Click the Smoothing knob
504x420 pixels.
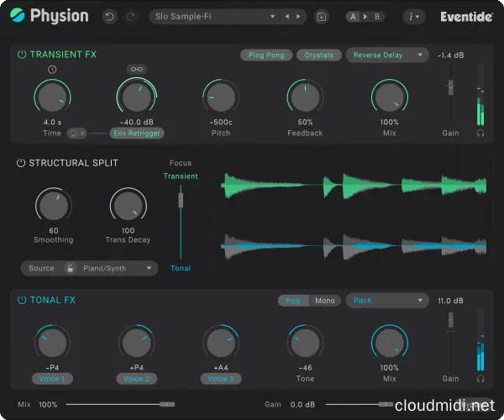point(54,206)
